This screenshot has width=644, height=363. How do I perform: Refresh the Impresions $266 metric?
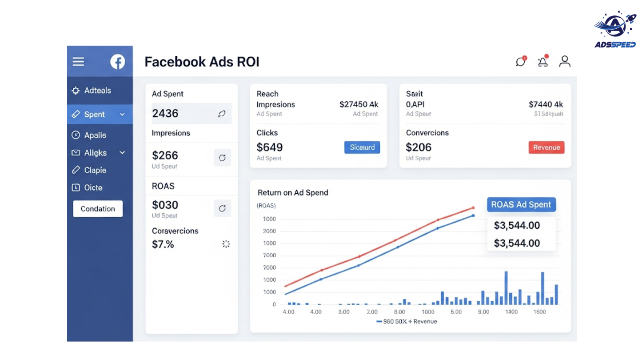[x=222, y=158]
